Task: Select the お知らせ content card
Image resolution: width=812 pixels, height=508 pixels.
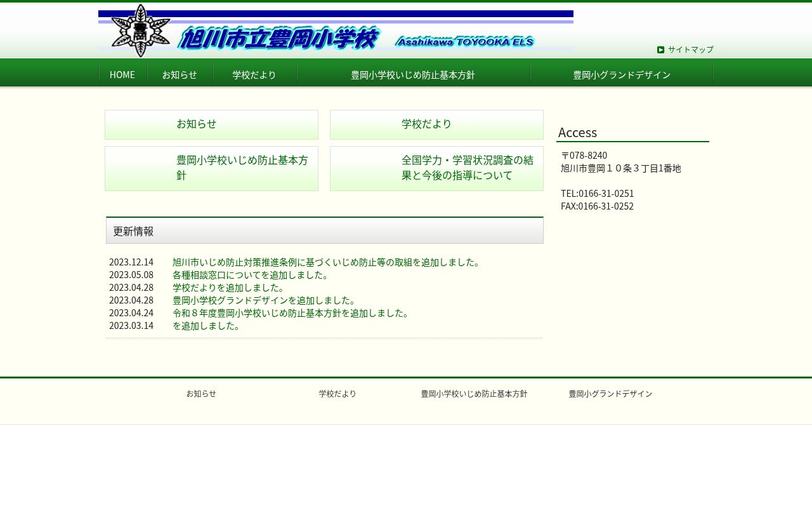Action: (x=211, y=124)
